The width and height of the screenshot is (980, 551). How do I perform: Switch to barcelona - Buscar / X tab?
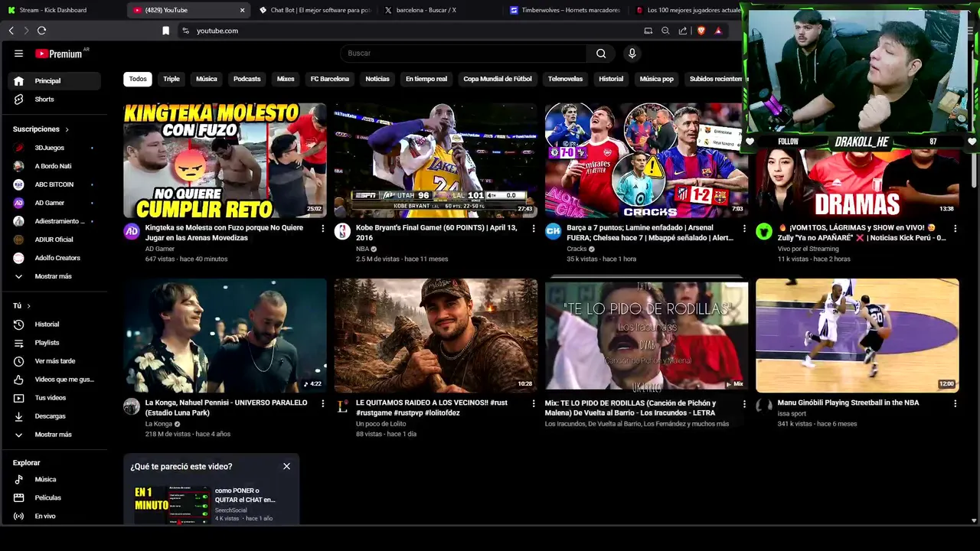click(x=439, y=10)
